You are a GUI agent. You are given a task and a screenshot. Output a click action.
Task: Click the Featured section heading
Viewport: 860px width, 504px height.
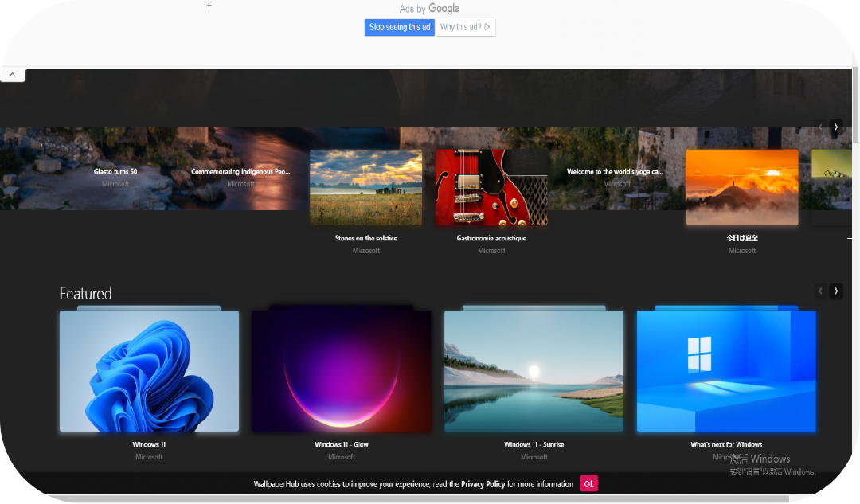click(x=85, y=294)
